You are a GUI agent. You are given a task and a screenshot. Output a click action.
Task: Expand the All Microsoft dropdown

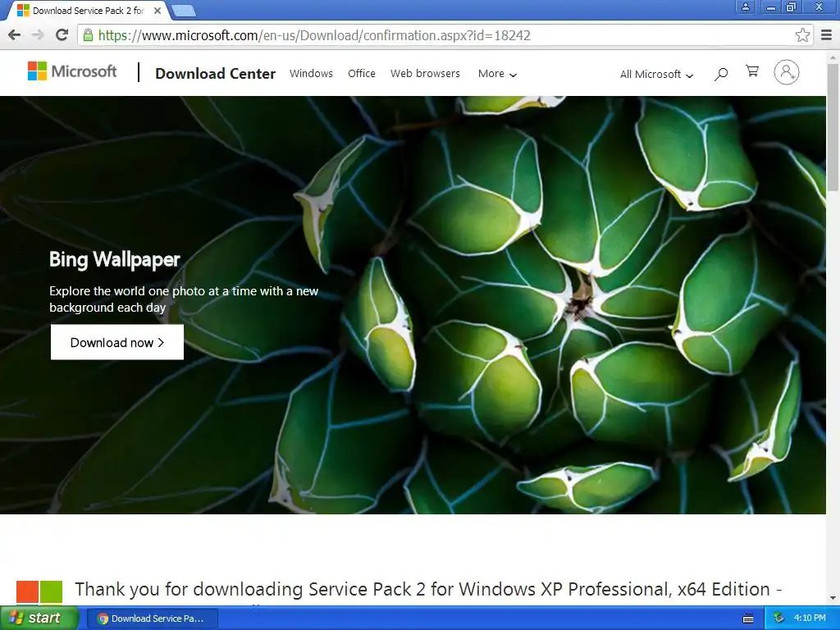(656, 75)
